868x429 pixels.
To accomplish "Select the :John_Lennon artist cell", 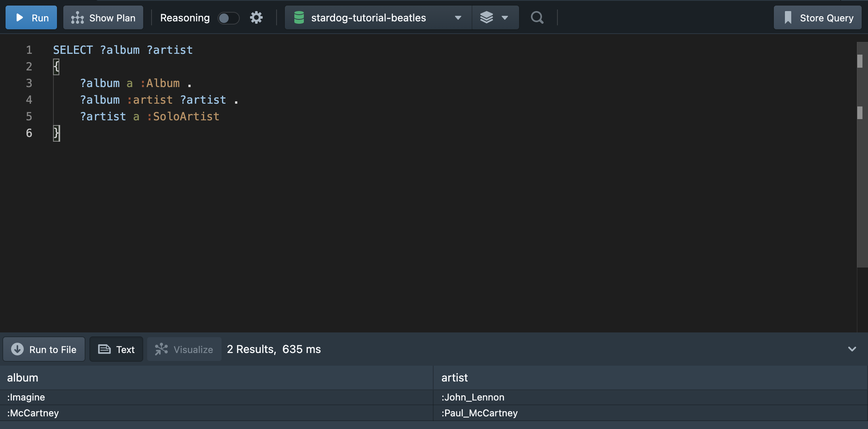I will pos(650,397).
